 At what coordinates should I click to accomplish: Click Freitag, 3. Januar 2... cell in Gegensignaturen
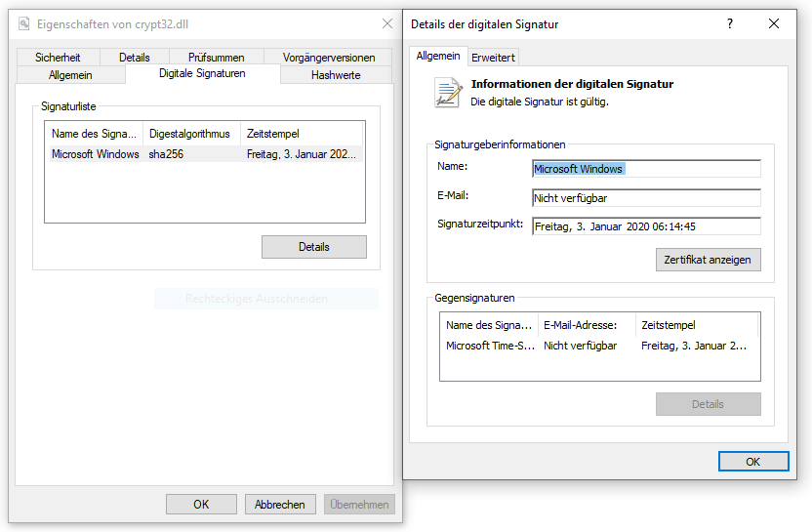[694, 346]
